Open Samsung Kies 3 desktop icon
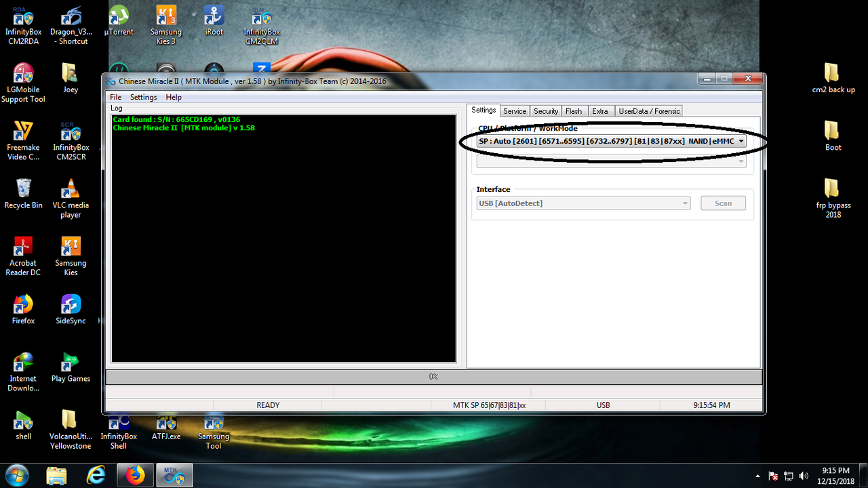The width and height of the screenshot is (868, 488). tap(166, 24)
